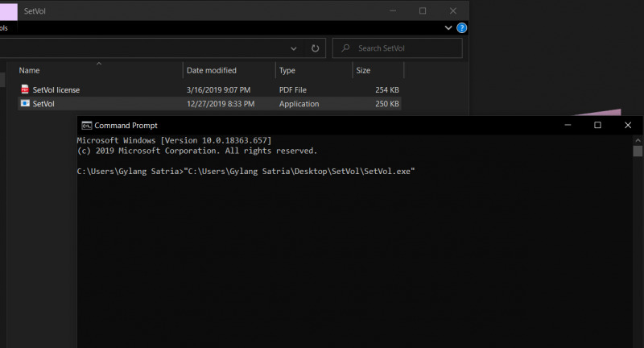This screenshot has height=348, width=644.
Task: Maximize the Command Prompt window
Action: pyautogui.click(x=597, y=126)
